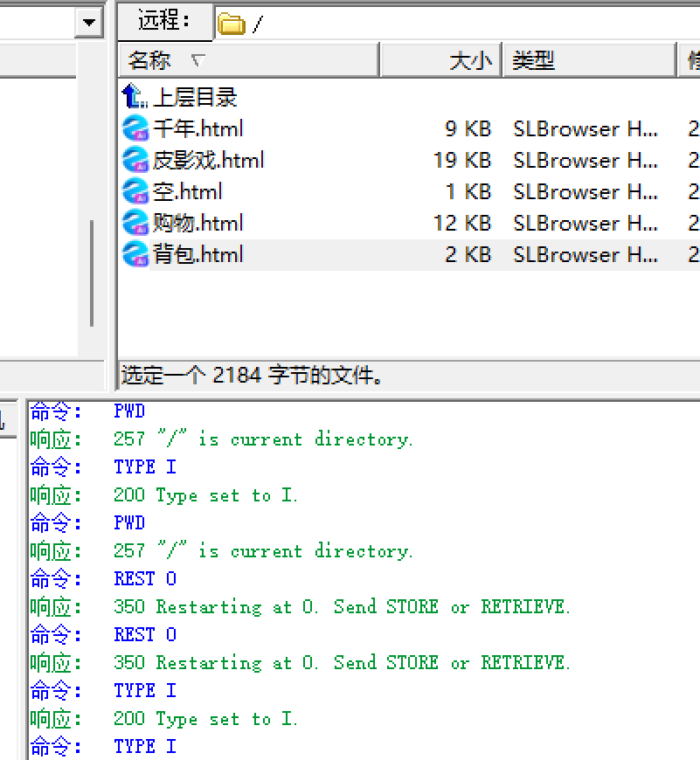Screen dimensions: 700x760
Task: Click the icon of 千年.html
Action: pyautogui.click(x=135, y=128)
